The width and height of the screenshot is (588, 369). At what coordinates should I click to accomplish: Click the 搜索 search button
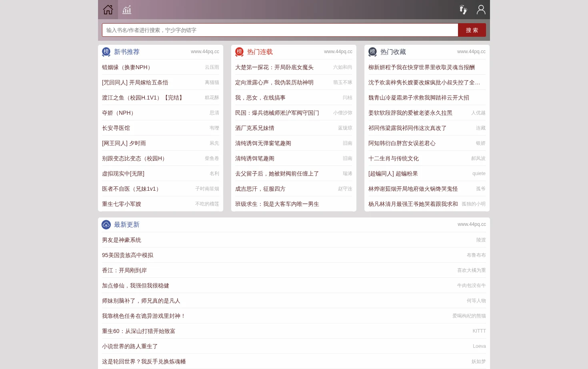point(472,30)
